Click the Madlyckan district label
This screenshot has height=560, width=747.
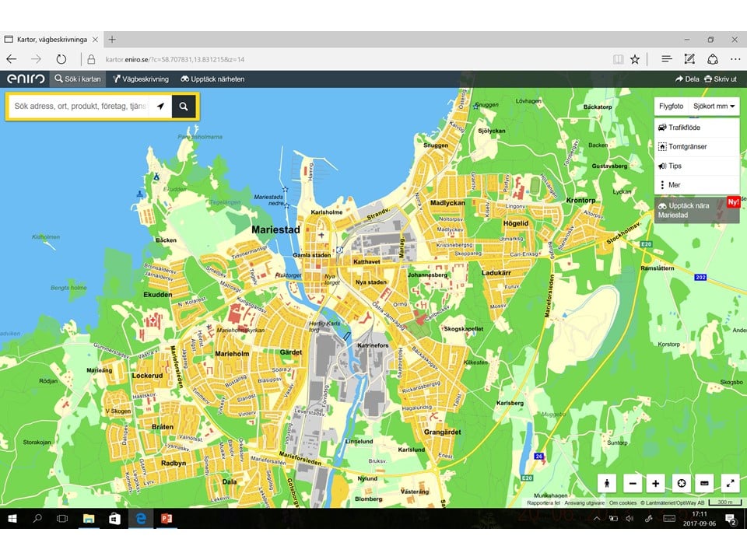click(447, 203)
